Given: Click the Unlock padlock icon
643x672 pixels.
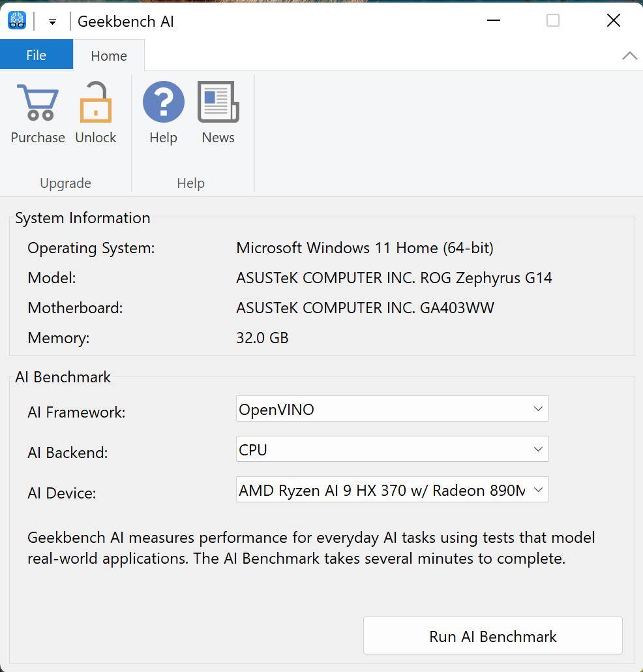Looking at the screenshot, I should 95,103.
